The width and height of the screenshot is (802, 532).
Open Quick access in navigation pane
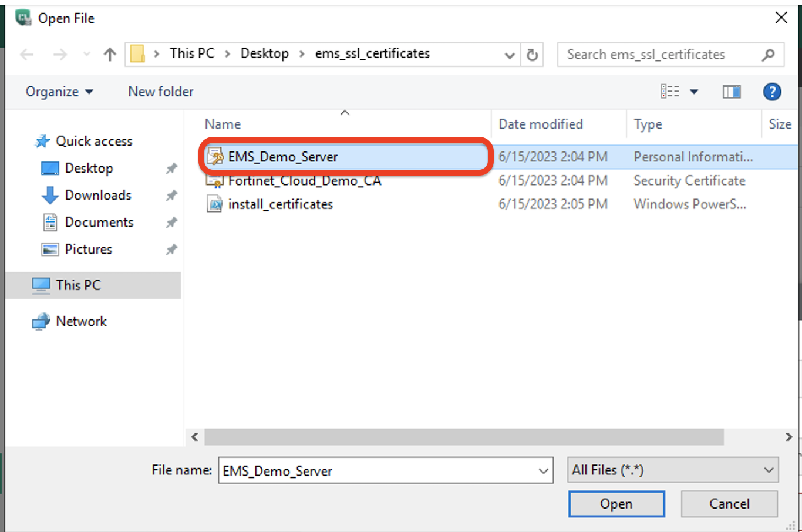(94, 141)
